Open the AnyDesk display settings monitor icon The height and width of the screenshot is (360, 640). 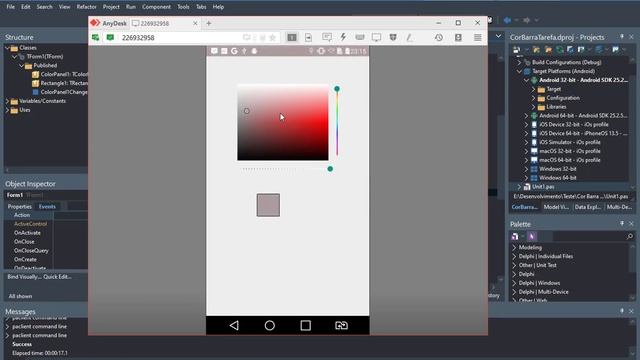tap(376, 37)
